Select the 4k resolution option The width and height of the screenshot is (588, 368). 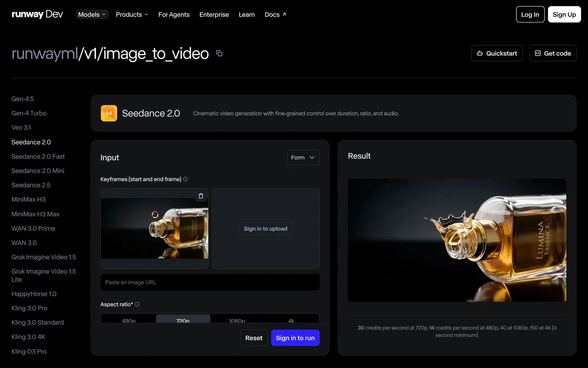point(291,319)
